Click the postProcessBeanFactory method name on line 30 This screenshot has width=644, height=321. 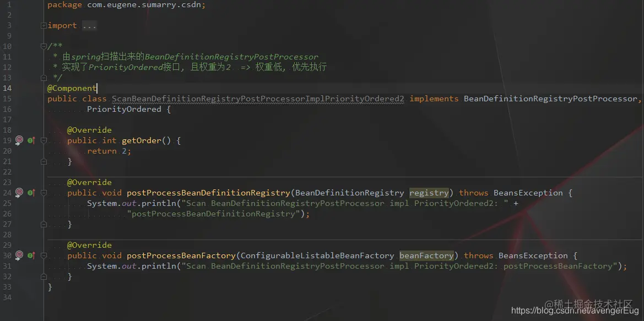pyautogui.click(x=181, y=255)
